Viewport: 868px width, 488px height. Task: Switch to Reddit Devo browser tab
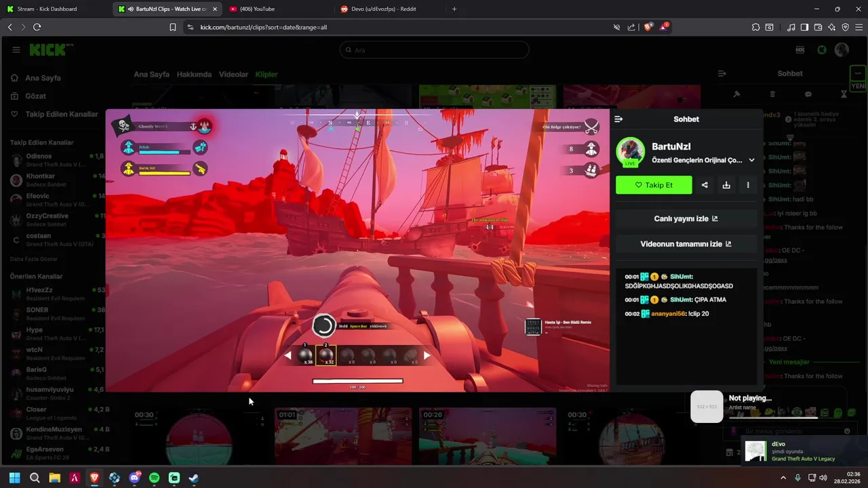[x=387, y=9]
